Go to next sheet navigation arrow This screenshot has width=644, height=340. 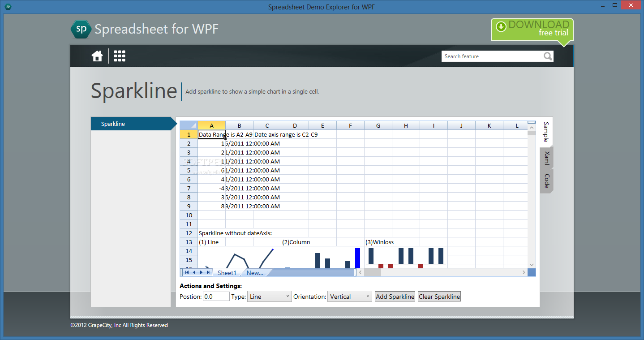tap(201, 272)
